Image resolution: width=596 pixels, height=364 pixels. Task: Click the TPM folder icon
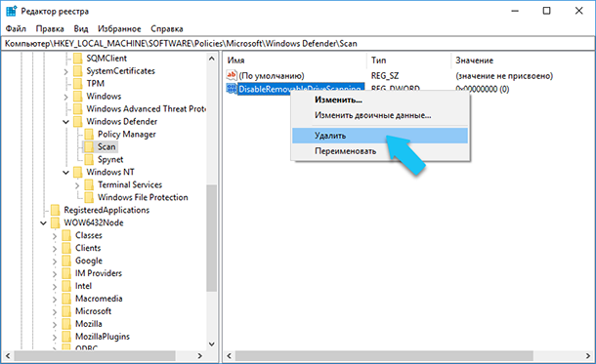[x=77, y=84]
